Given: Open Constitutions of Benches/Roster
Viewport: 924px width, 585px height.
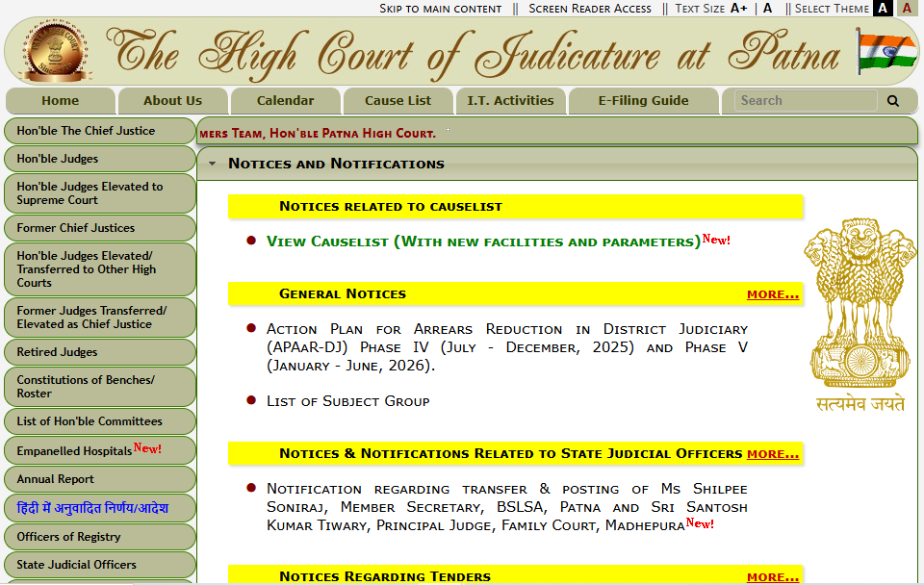Looking at the screenshot, I should click(99, 387).
